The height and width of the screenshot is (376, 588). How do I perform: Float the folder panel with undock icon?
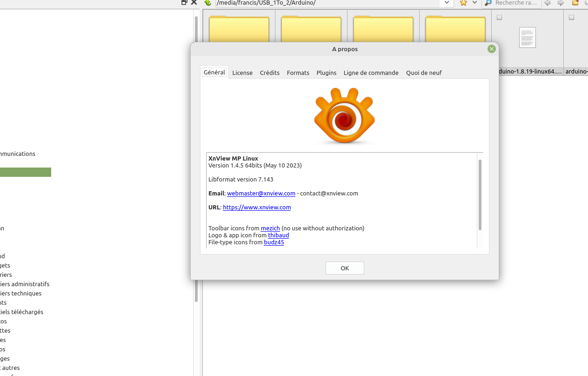tap(184, 2)
